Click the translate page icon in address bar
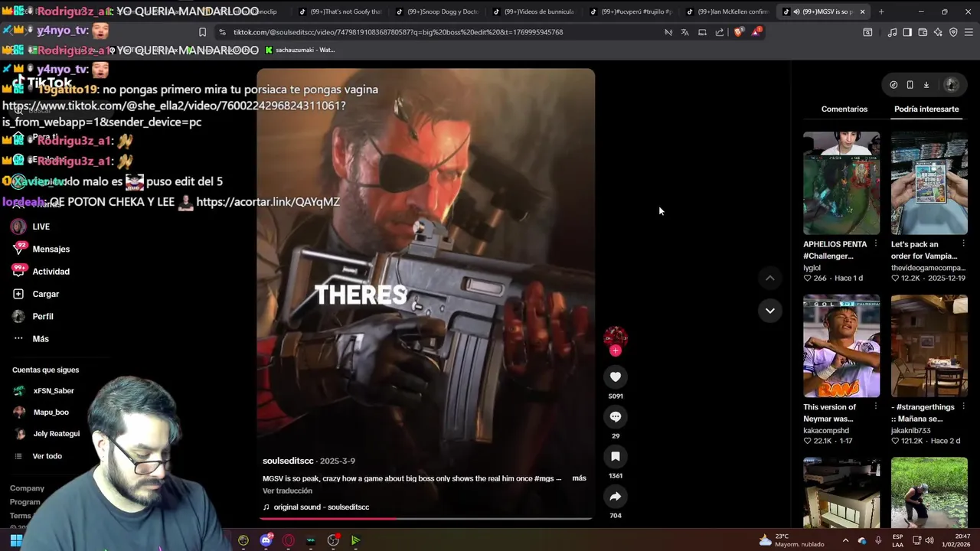980x551 pixels. tap(684, 32)
